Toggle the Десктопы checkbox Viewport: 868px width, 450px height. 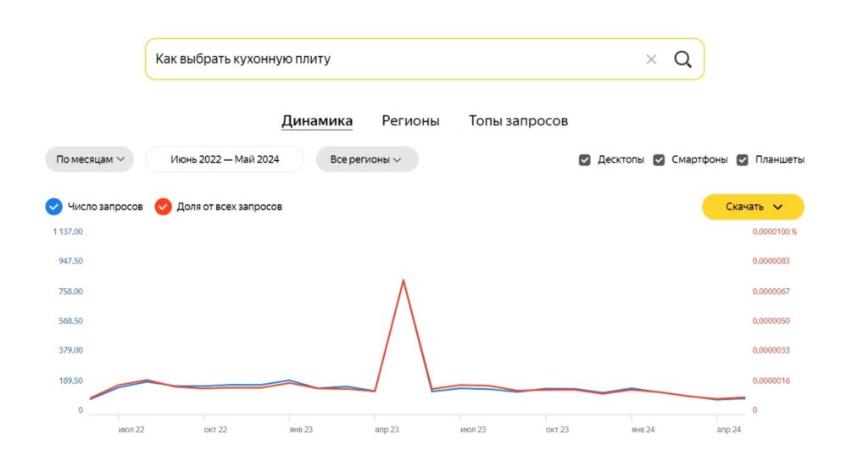tap(585, 160)
